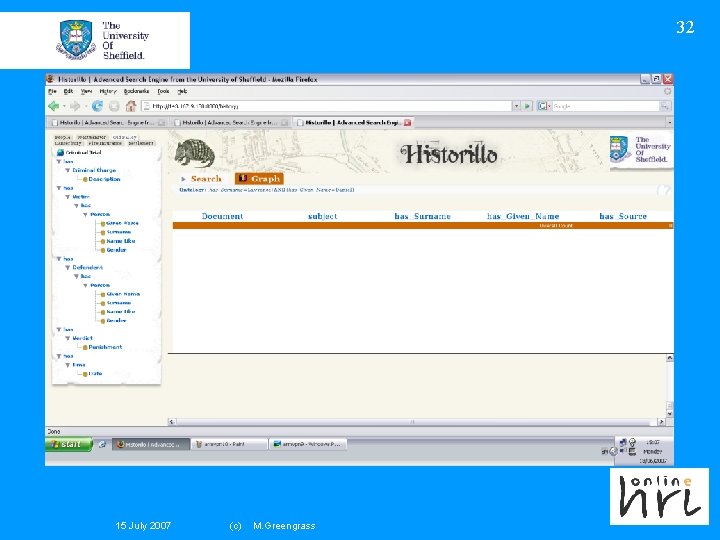This screenshot has width=720, height=540.
Task: Click the armadillo logo image
Action: coord(195,153)
